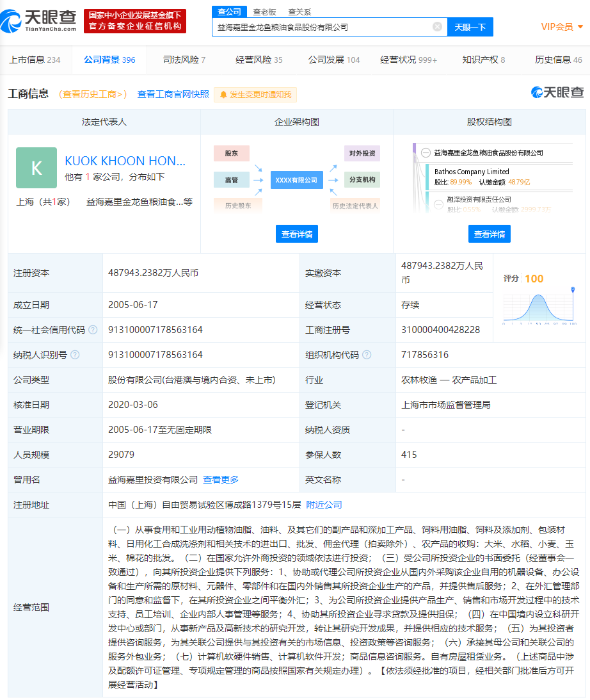Collapse the 益海嘉里金龙鱼 node in equity chart
Screen dimensions: 590x700
[x=426, y=152]
